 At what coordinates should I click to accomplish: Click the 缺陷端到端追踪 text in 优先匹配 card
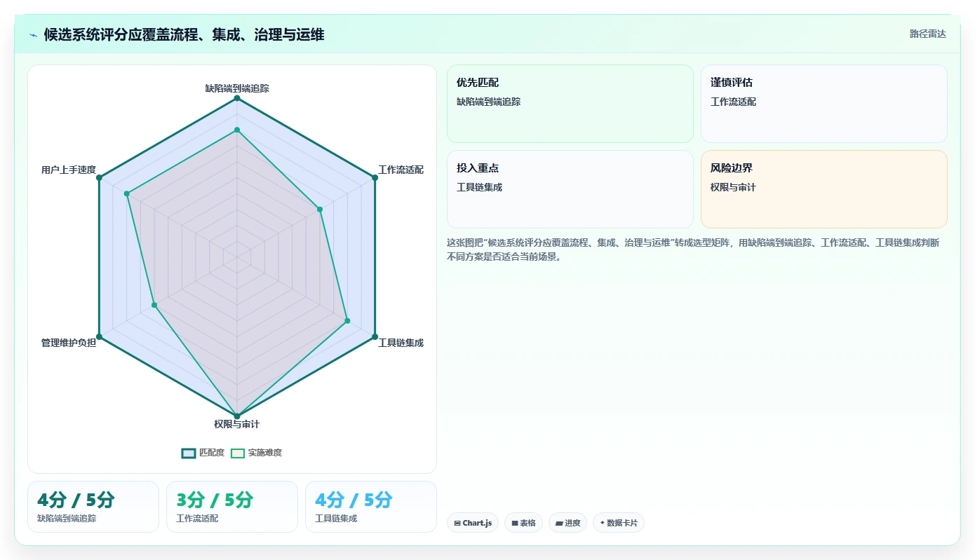[488, 102]
